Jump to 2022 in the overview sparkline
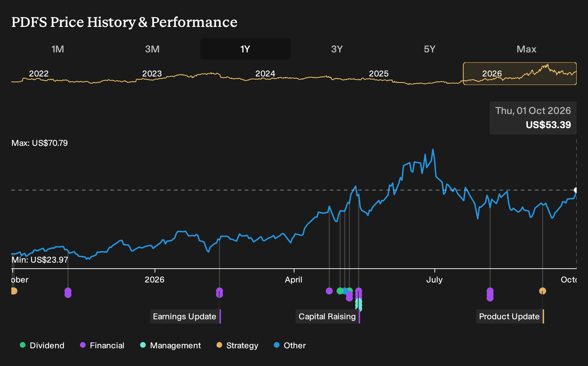This screenshot has width=588, height=366. (x=39, y=74)
